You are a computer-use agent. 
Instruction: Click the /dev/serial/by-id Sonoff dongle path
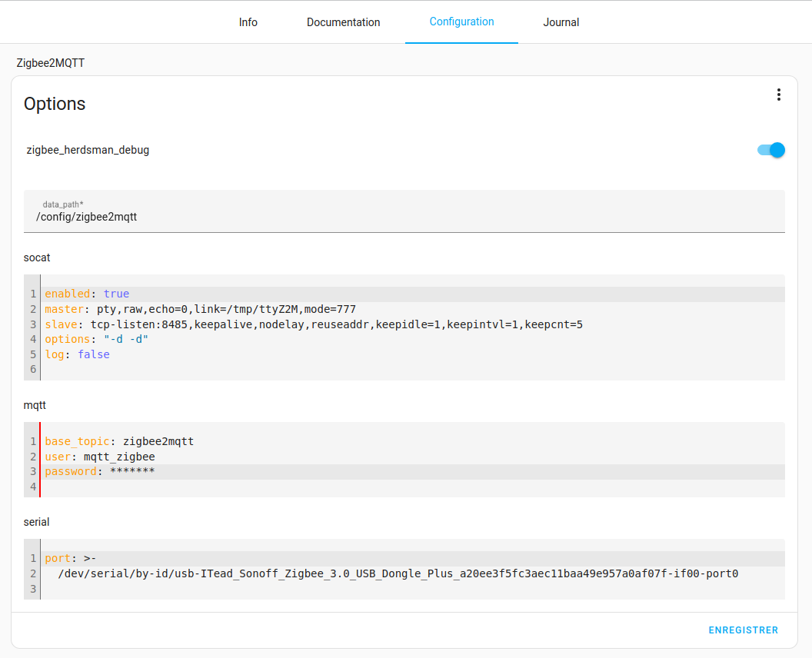point(398,573)
